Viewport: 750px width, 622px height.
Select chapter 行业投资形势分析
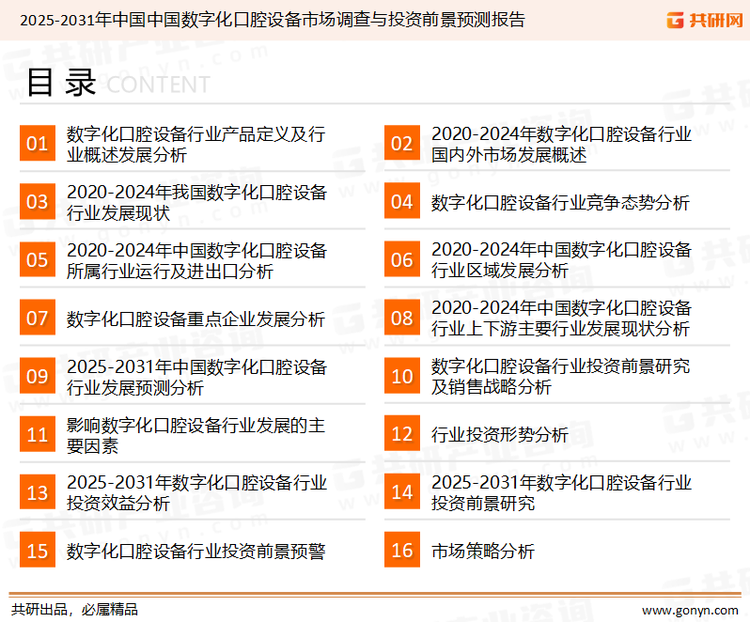[499, 435]
